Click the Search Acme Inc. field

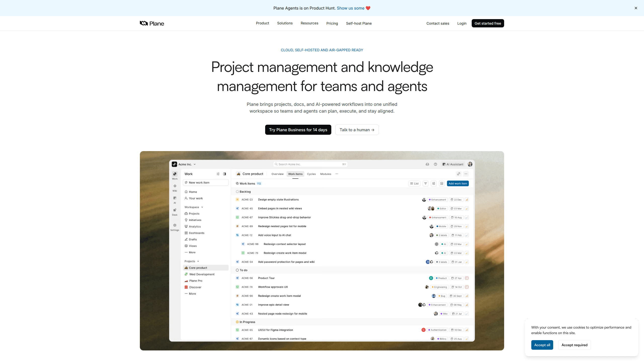click(310, 164)
